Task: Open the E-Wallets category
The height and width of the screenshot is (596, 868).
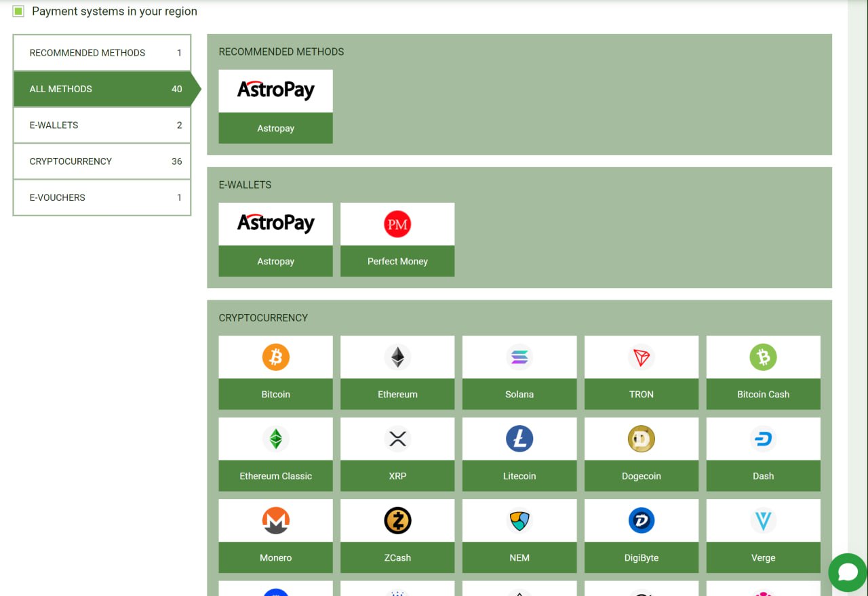Action: pyautogui.click(x=102, y=125)
